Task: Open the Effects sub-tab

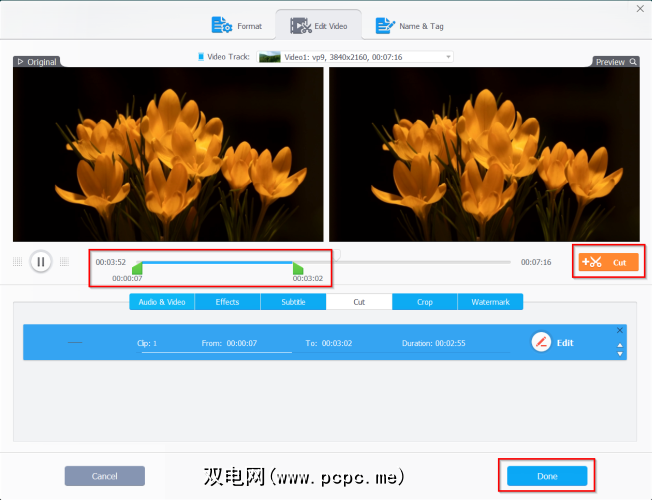Action: [227, 302]
